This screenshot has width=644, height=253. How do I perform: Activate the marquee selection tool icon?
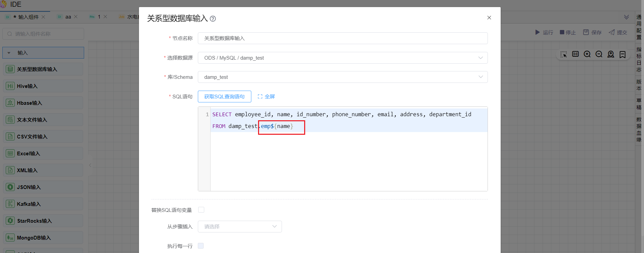(564, 54)
